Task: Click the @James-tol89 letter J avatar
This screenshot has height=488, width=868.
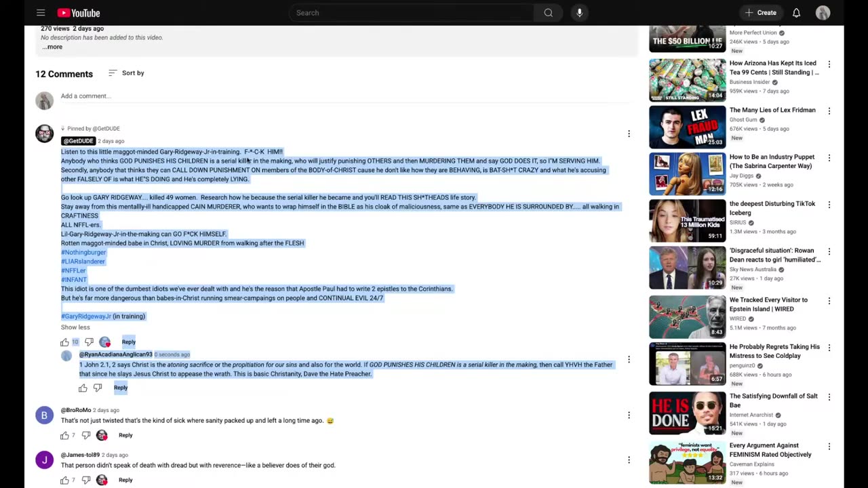Action: pos(44,460)
